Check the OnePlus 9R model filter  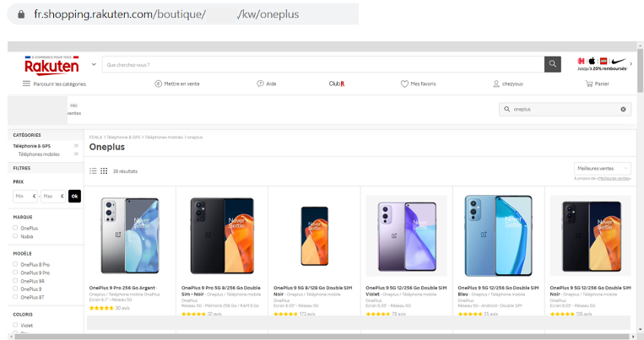point(15,280)
